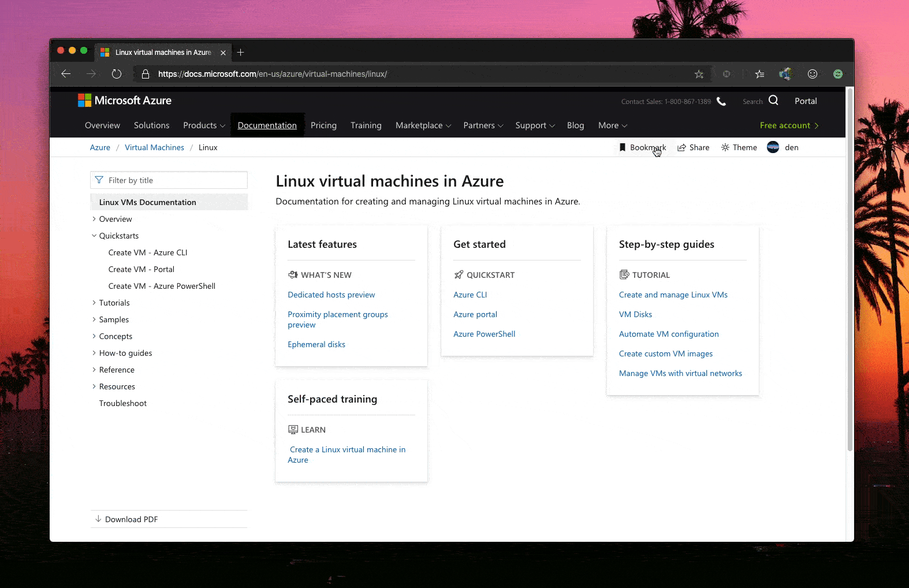The image size is (909, 588).
Task: Click the browser extension icon beside favorites
Action: pyautogui.click(x=785, y=74)
